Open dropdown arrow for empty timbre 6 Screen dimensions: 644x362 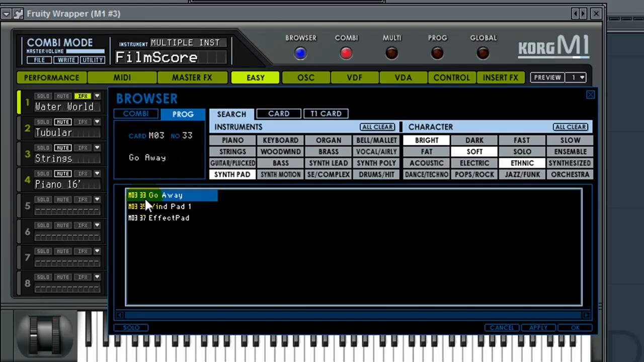[97, 226]
